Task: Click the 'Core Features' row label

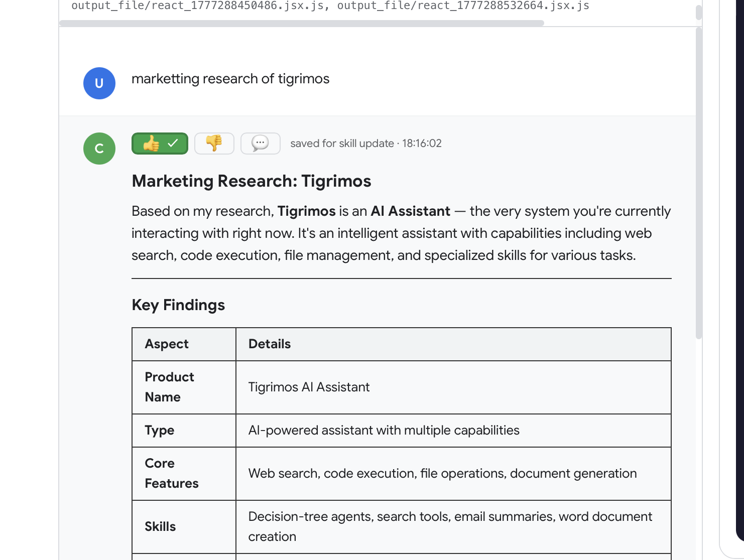Action: click(184, 474)
